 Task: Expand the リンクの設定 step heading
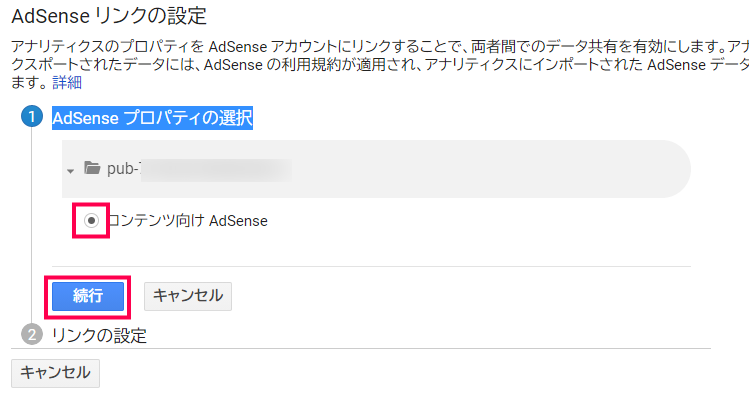point(99,335)
